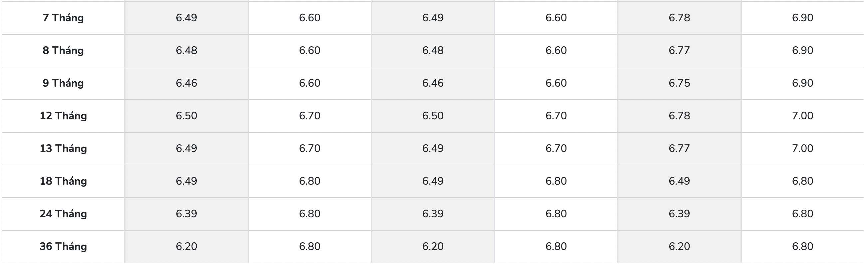
Task: Click the 6.48 value in first data column
Action: [186, 50]
